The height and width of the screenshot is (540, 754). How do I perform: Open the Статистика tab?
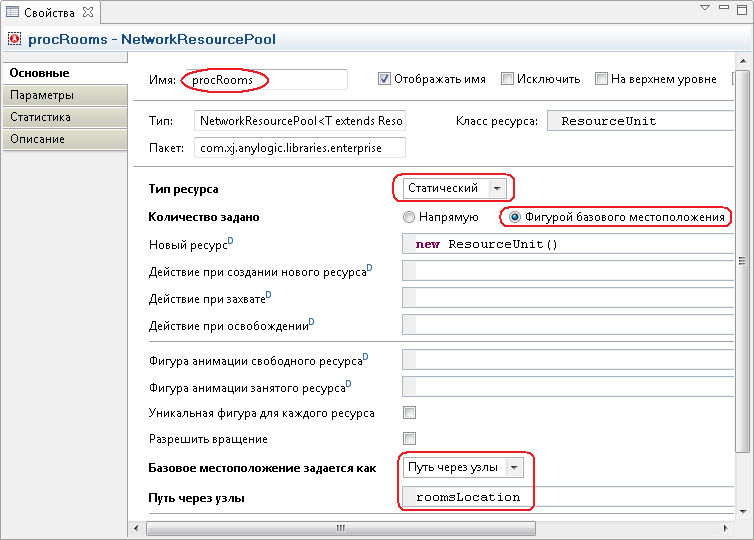coord(65,117)
